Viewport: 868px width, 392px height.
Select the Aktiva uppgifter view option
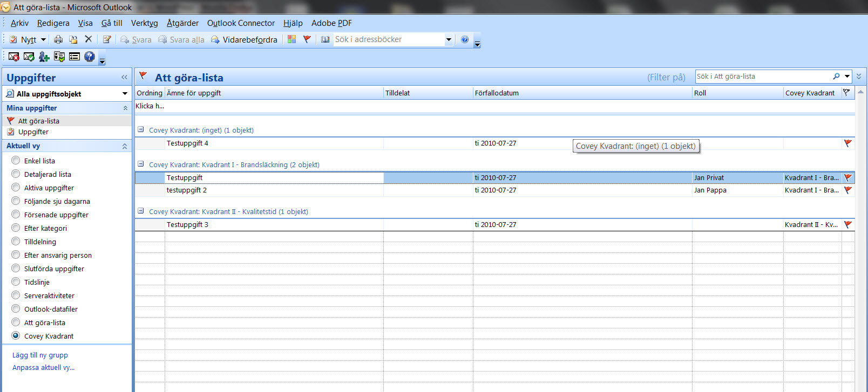(16, 188)
